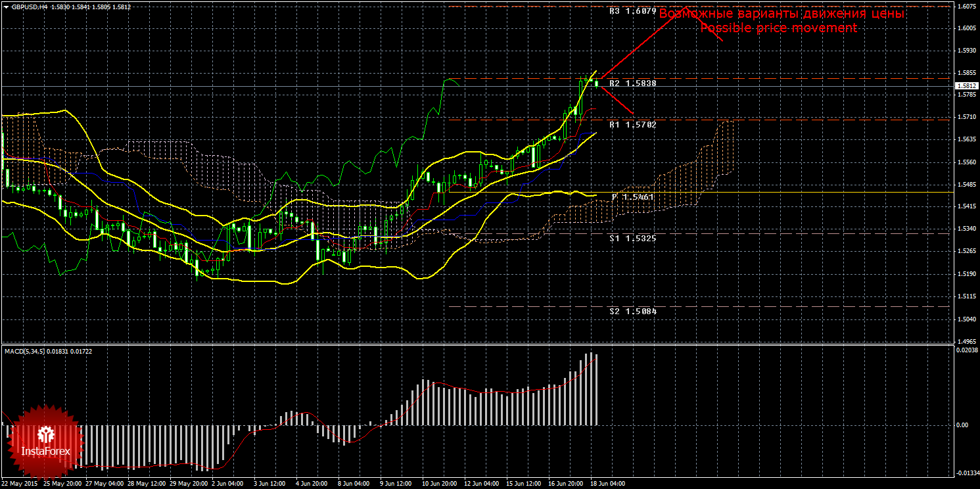Select the R3 1.6079 resistance label
The width and height of the screenshot is (980, 489).
click(x=633, y=11)
